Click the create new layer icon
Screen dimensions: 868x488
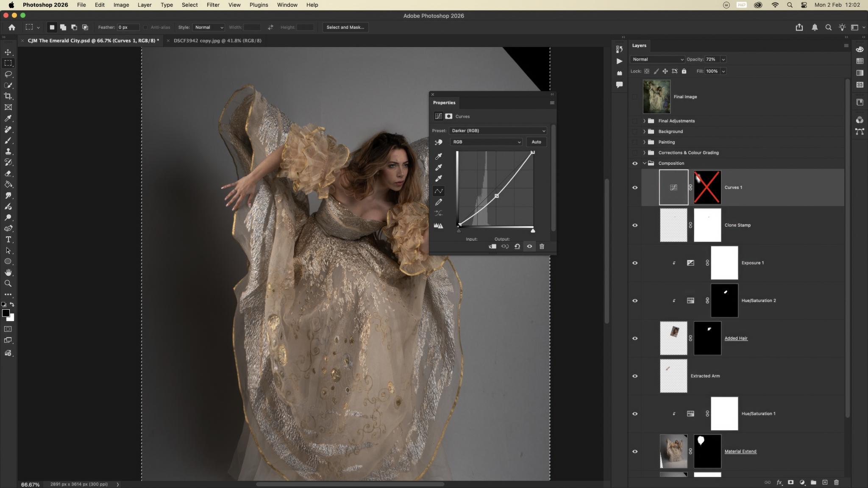tap(825, 482)
